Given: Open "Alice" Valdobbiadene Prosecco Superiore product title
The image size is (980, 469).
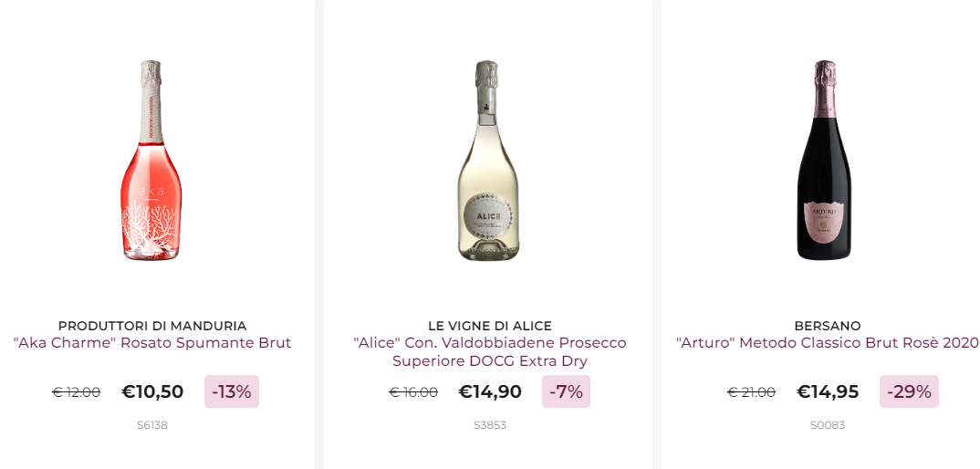Looking at the screenshot, I should [x=490, y=352].
